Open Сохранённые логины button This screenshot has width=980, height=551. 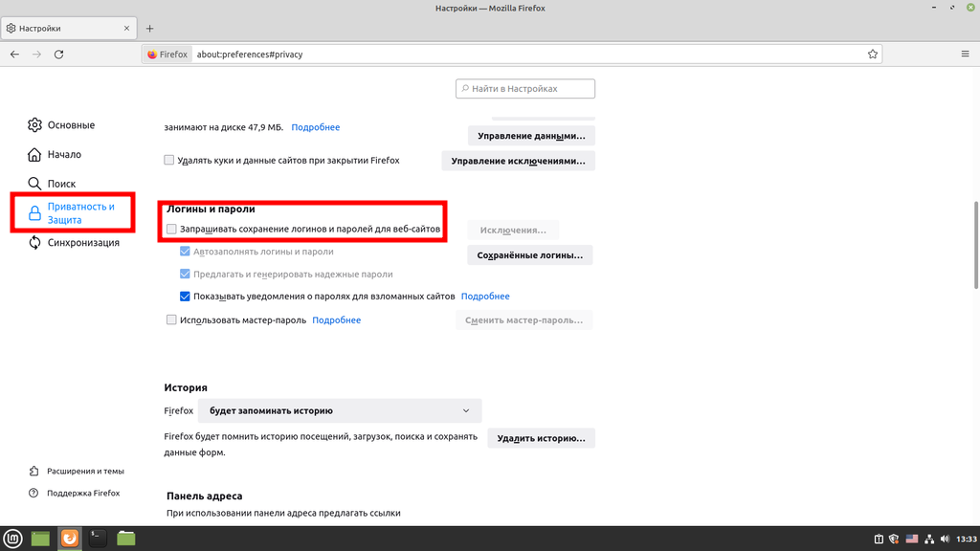(529, 255)
